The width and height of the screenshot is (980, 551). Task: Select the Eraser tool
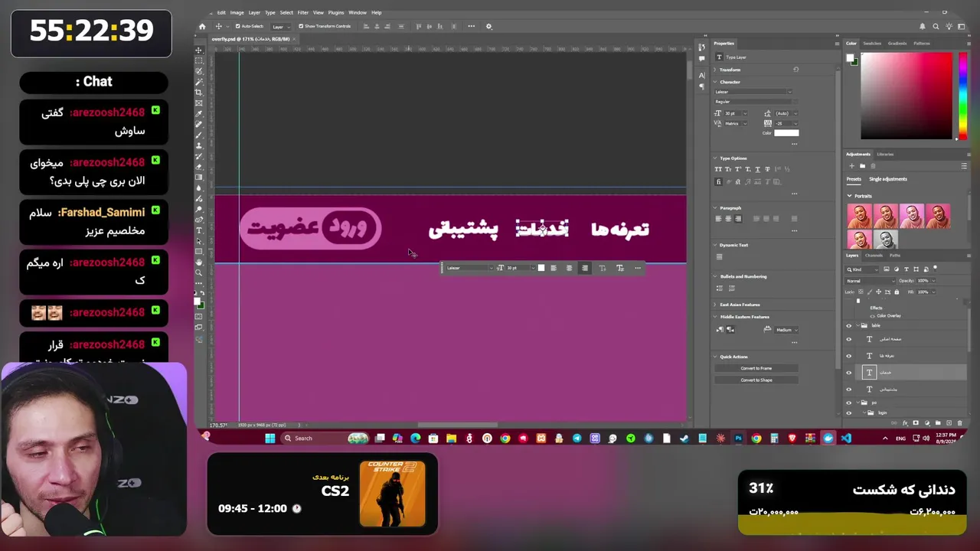click(199, 166)
